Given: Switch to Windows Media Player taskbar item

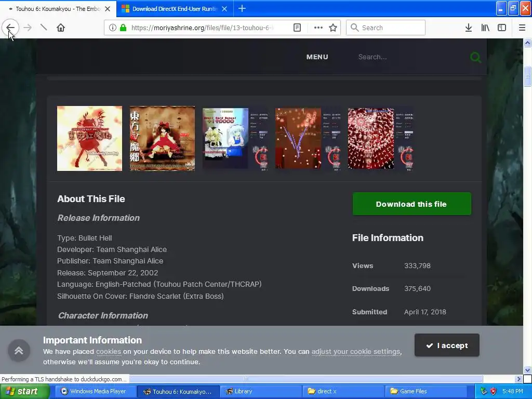Looking at the screenshot, I should [x=96, y=392].
